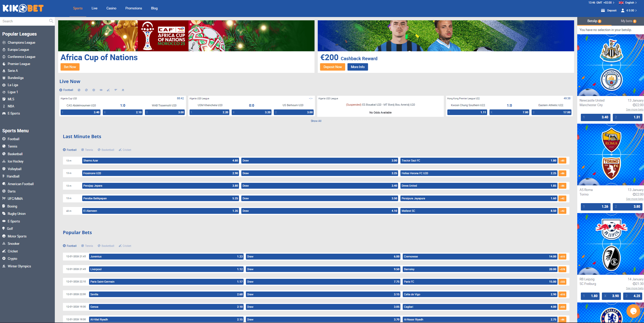Viewport: 644px width, 323px height.
Task: Open the E-Sports section in Sports Menu
Action: click(14, 221)
